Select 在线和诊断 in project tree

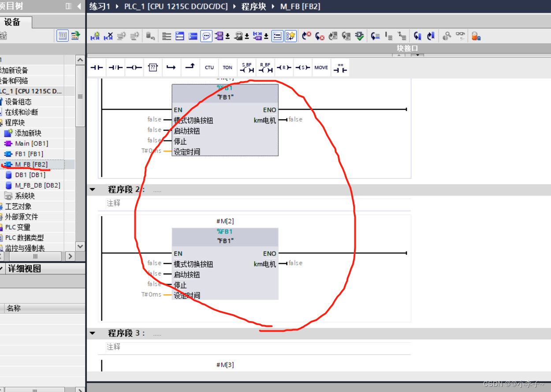(x=22, y=112)
